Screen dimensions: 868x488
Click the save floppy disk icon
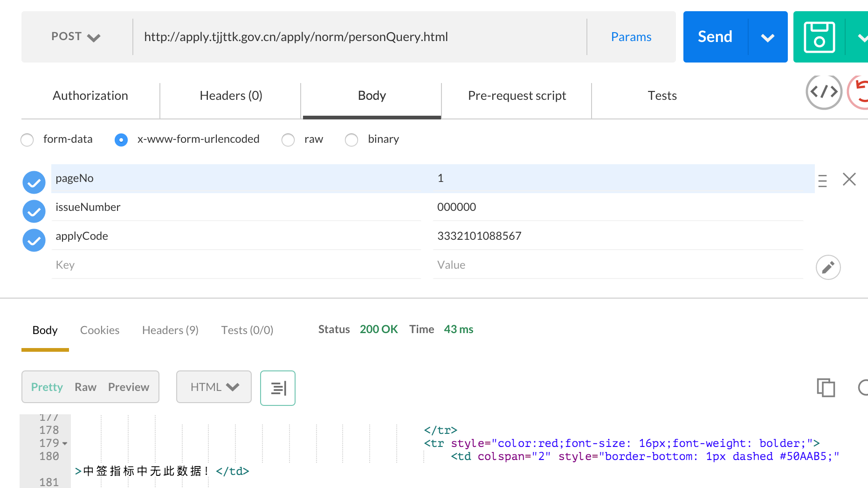(x=819, y=37)
